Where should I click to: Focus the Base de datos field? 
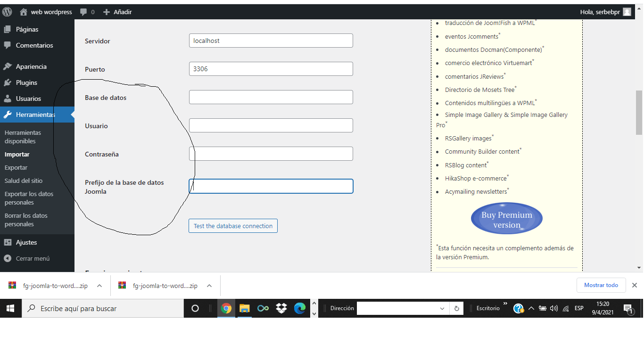coord(271,97)
